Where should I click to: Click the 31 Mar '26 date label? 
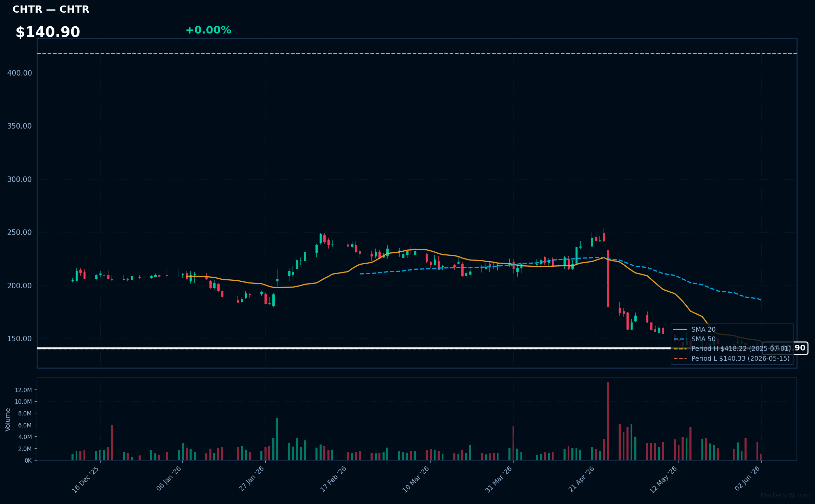tap(499, 479)
